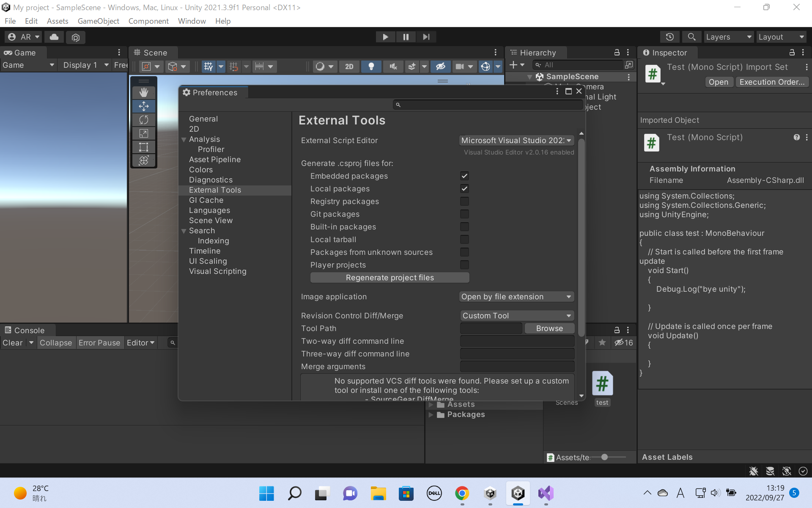Open the GameObject menu

coord(98,21)
